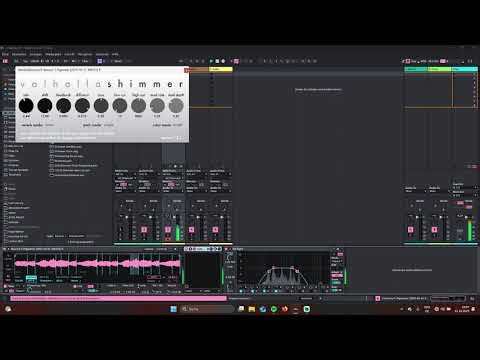Select the lime green return track header
Image resolution: width=480 pixels, height=360 pixels.
pos(439,69)
